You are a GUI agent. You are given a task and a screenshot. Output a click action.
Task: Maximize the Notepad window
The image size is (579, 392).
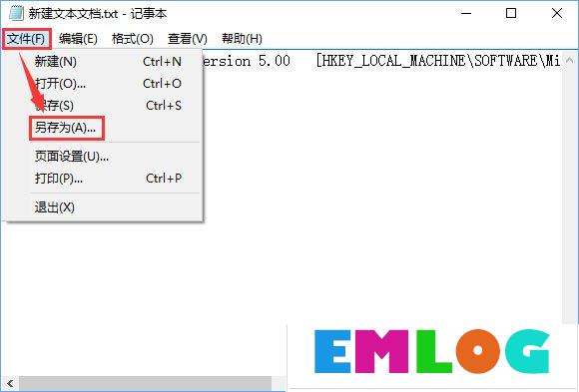coord(511,13)
